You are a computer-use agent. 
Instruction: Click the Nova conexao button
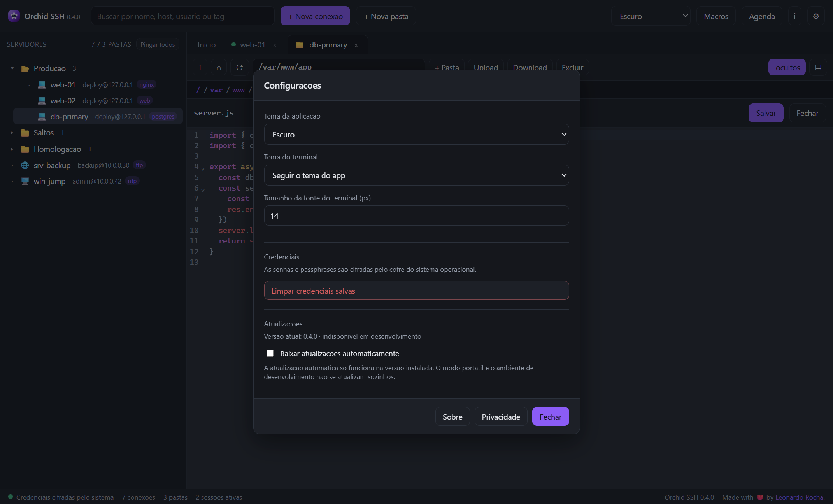pyautogui.click(x=315, y=16)
